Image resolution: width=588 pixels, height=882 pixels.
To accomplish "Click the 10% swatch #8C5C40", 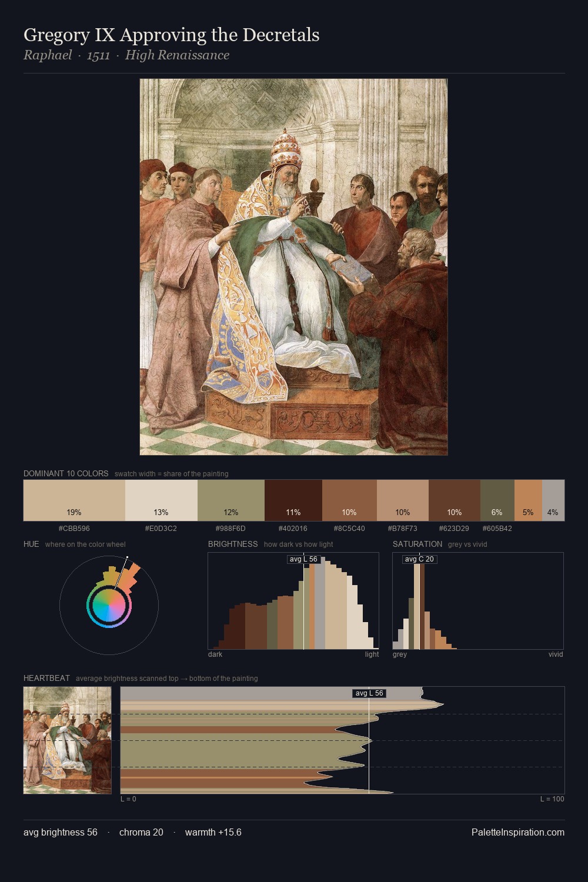I will [349, 500].
